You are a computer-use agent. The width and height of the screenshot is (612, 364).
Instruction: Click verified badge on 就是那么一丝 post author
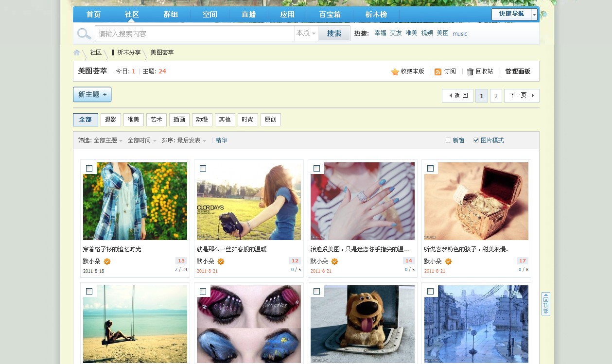point(221,261)
